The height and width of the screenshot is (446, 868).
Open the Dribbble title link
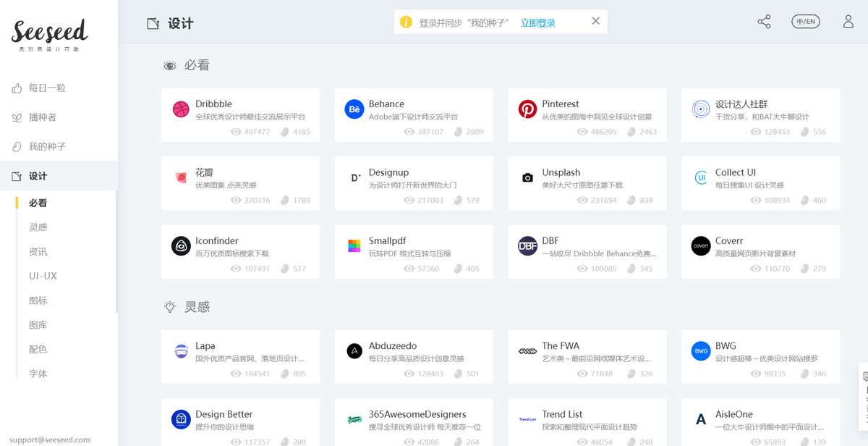213,104
